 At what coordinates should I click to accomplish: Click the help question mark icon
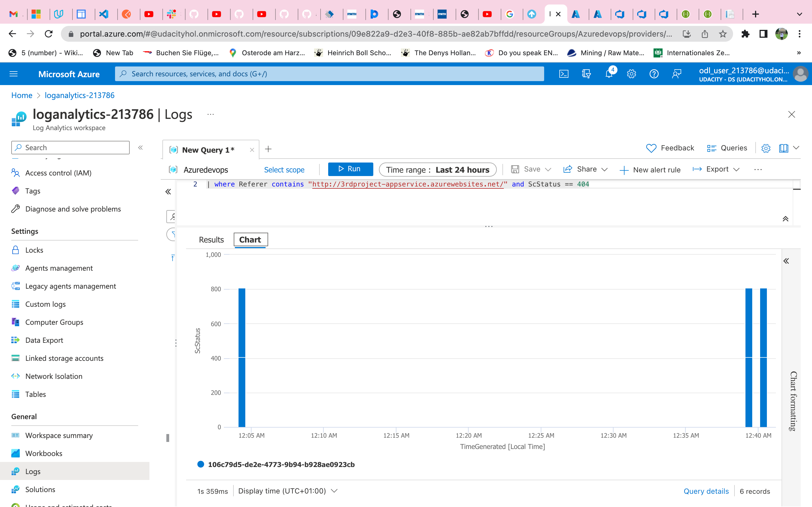(x=654, y=74)
